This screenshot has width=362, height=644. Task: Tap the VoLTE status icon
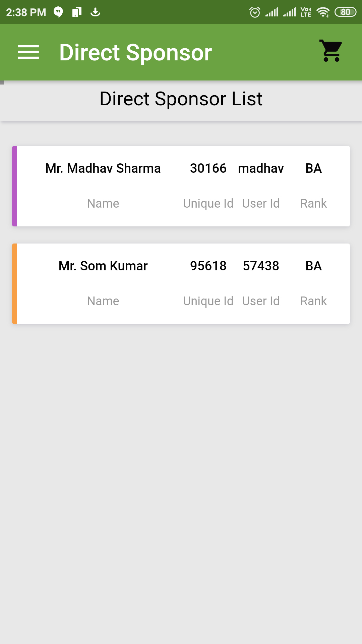[x=306, y=12]
